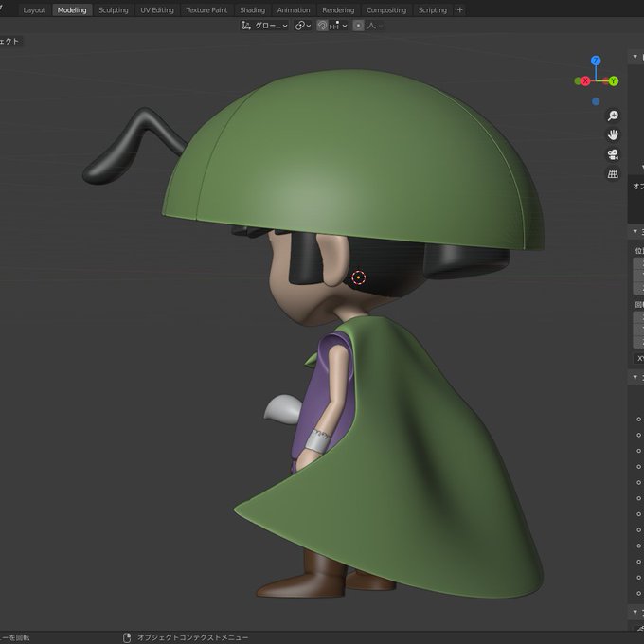Open the pivot point link-icon dropdown

pyautogui.click(x=303, y=26)
